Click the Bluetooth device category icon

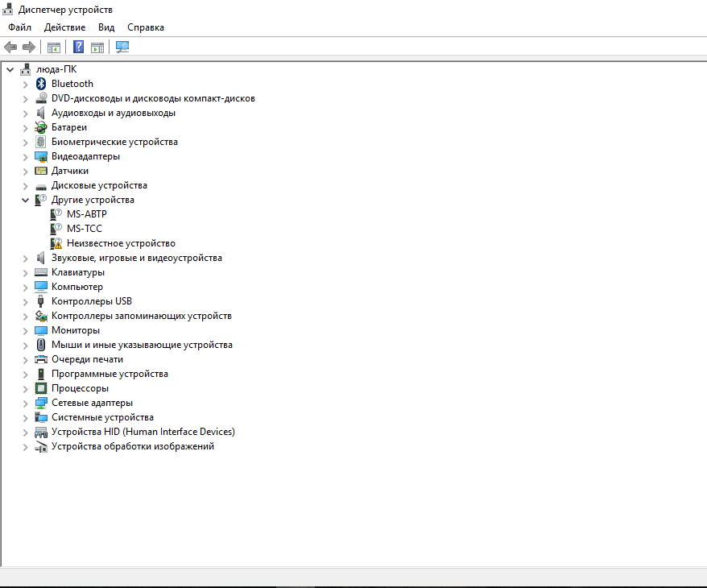(41, 84)
